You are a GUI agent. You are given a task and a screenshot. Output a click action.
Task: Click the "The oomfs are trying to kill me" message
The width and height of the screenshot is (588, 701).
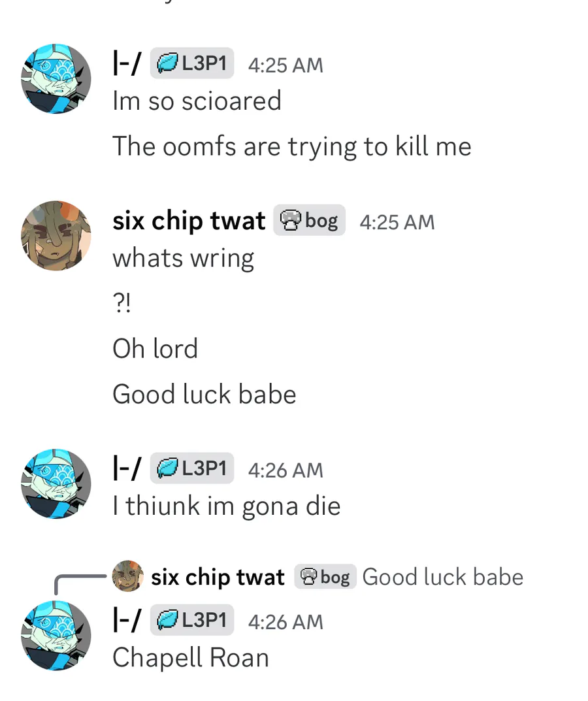coord(292,146)
